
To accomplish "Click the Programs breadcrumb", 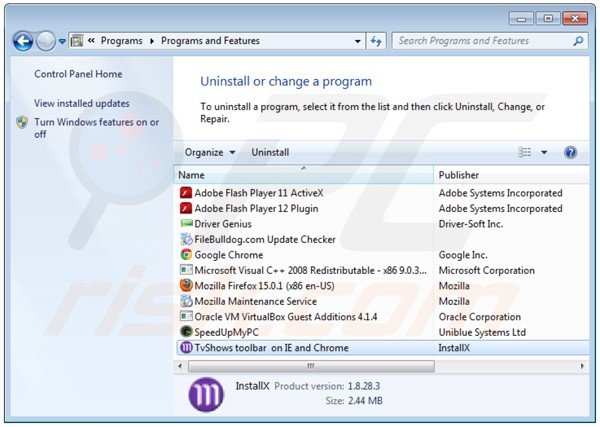I will tap(121, 41).
